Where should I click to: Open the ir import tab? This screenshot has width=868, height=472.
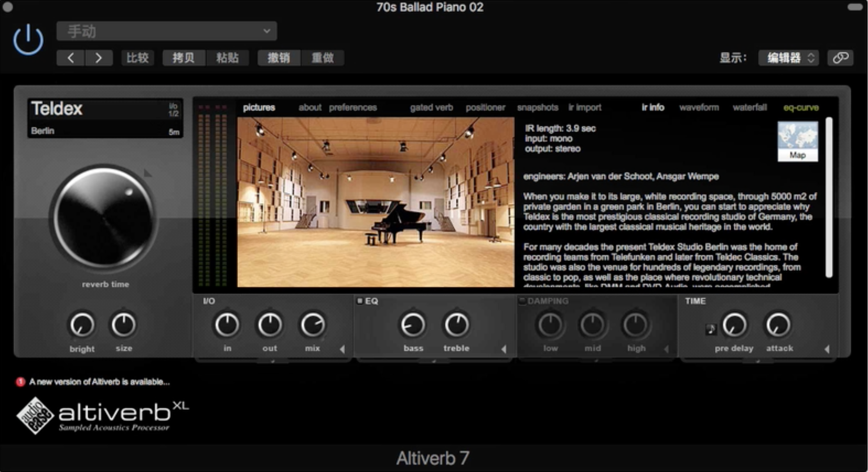click(x=585, y=107)
